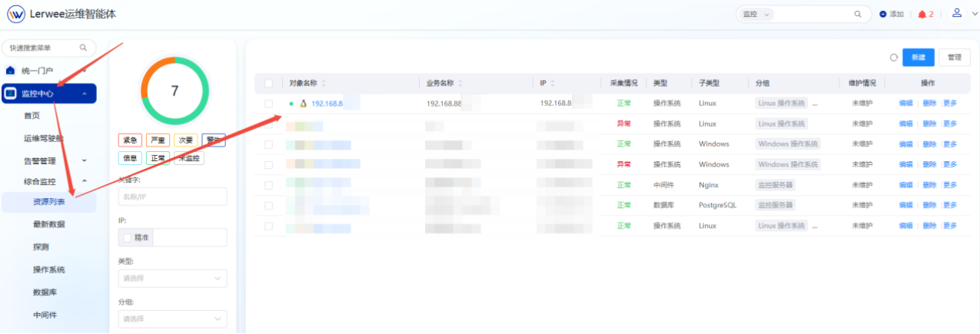Click the donut chart showing 7
This screenshot has height=334, width=980.
pos(174,91)
